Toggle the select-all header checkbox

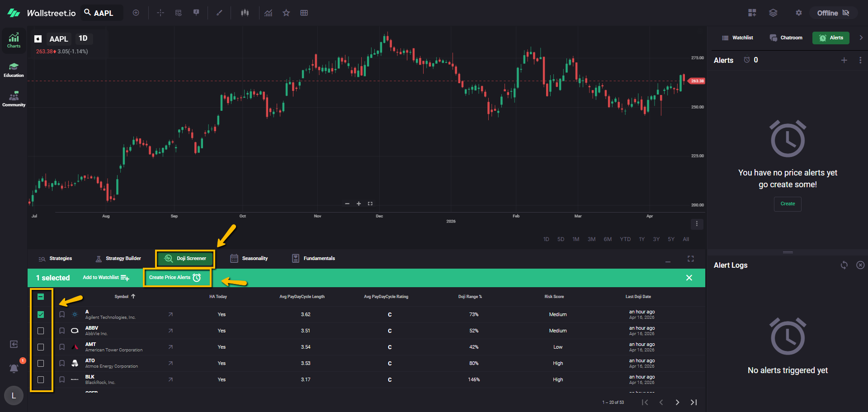pos(41,297)
